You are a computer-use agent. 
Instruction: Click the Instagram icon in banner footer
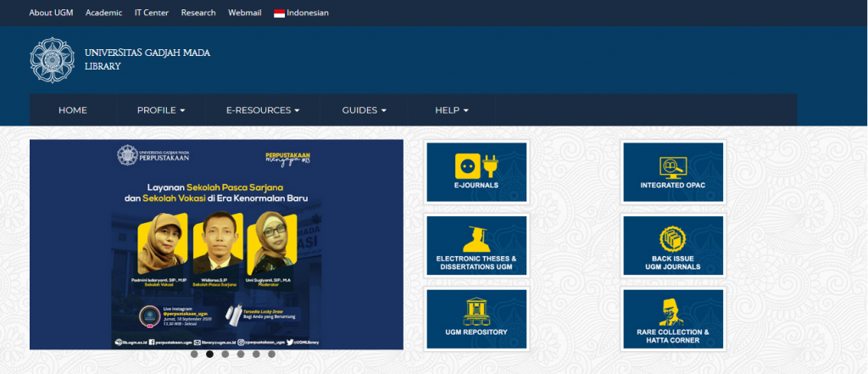click(240, 343)
